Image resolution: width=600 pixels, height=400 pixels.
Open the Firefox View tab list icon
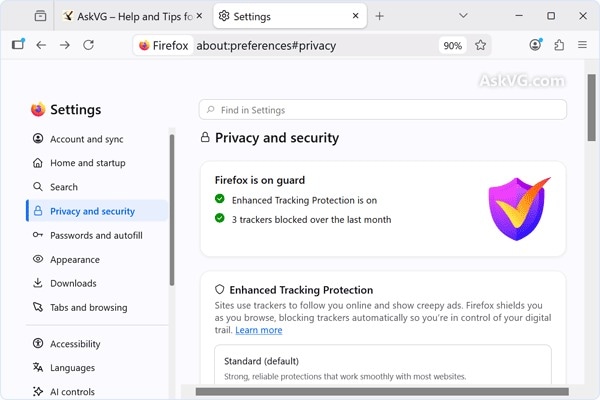pos(40,16)
